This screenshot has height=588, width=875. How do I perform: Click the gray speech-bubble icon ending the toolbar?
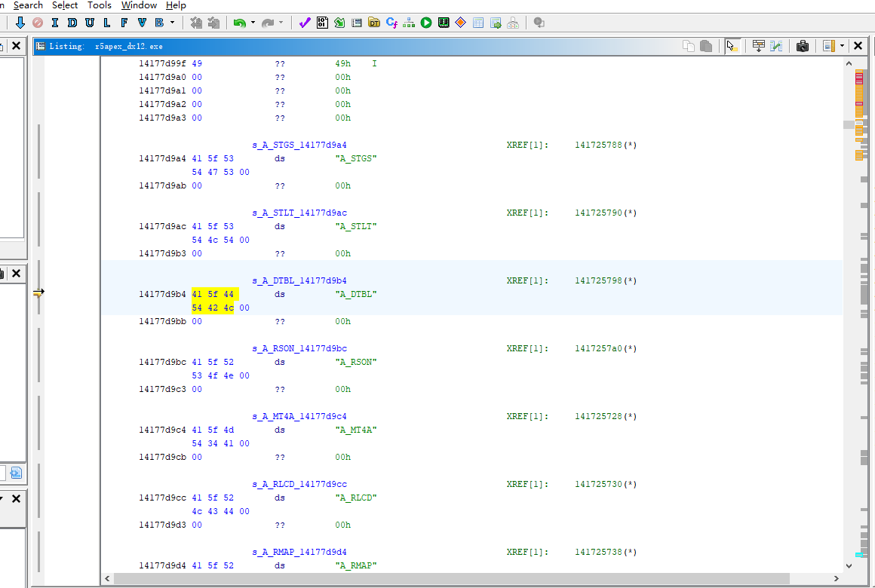539,23
